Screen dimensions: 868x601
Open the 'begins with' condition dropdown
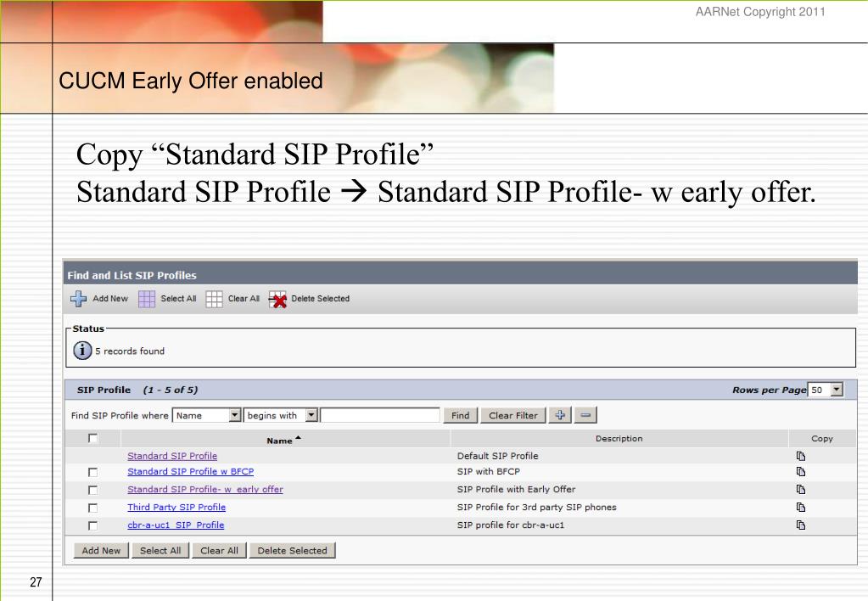coord(281,415)
